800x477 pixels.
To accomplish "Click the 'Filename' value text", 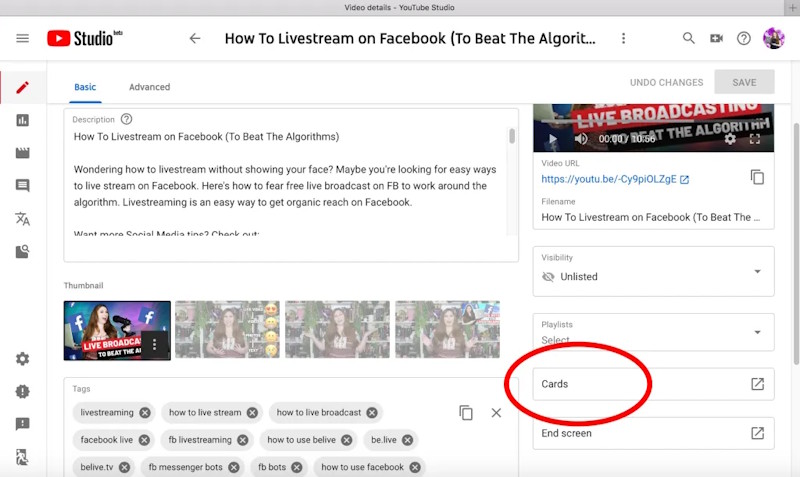I will point(651,217).
